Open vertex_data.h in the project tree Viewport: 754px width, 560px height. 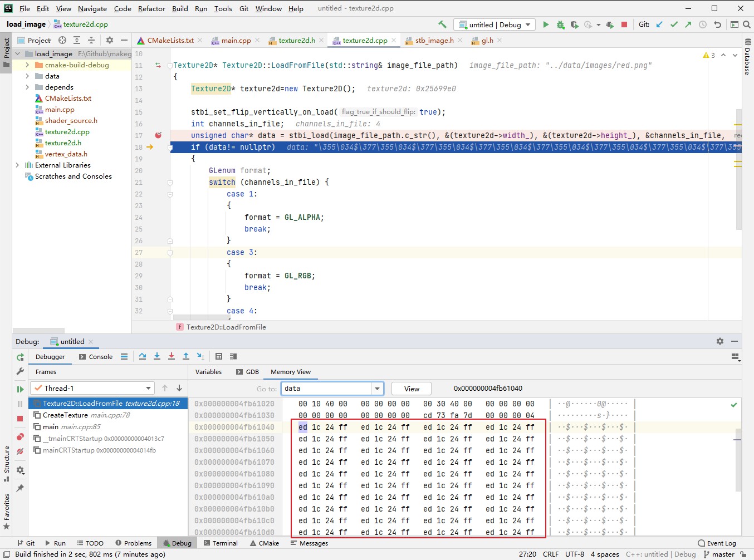(66, 154)
